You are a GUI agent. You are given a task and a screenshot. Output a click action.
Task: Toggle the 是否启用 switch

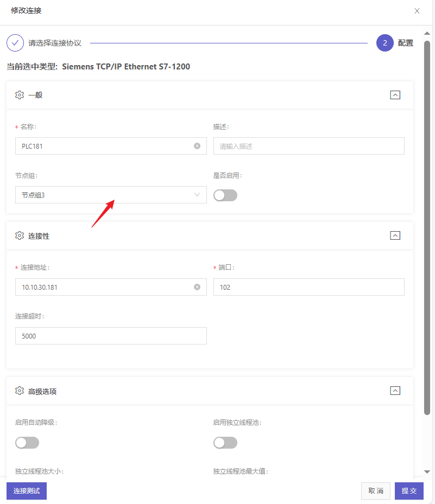[225, 195]
